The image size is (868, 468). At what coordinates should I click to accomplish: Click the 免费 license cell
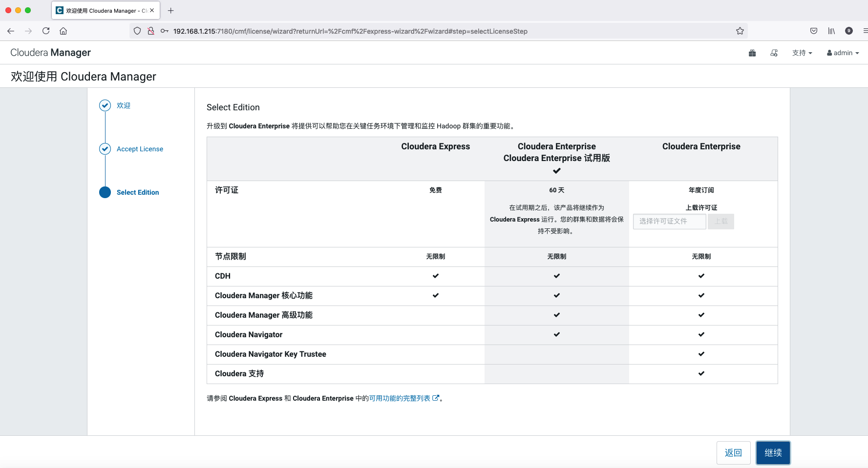point(436,190)
